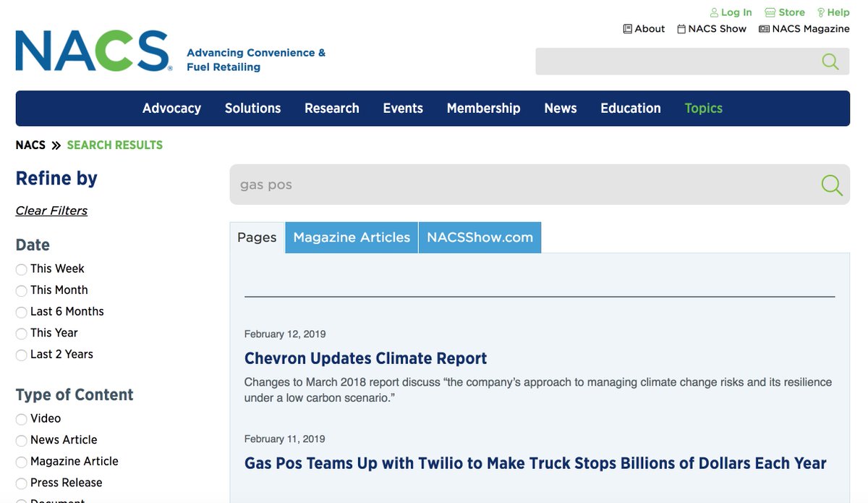The height and width of the screenshot is (503, 868).
Task: Click the Refine by heading
Action: point(56,178)
